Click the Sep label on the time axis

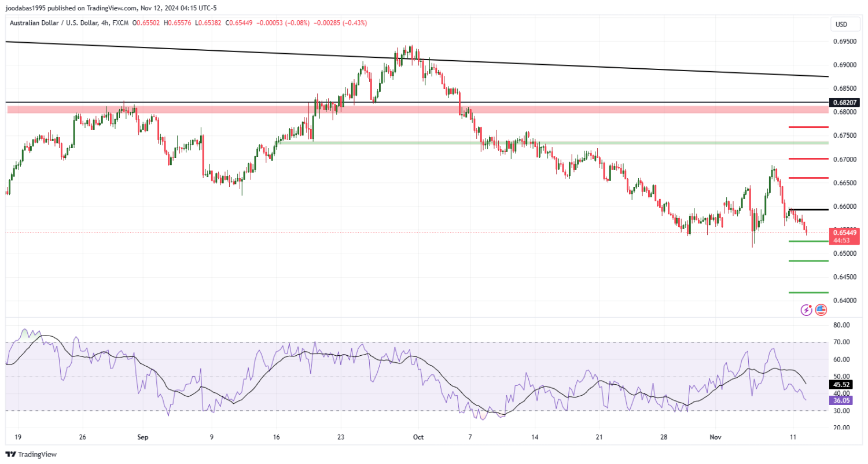144,438
